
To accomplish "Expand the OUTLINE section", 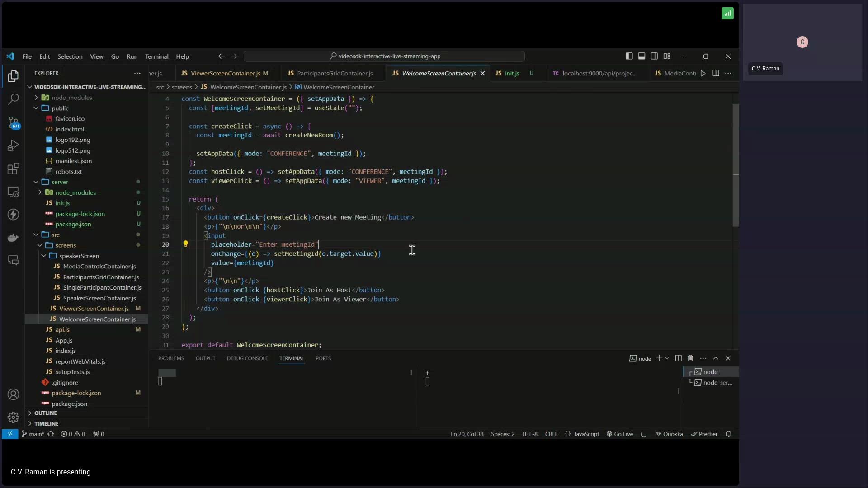I will point(45,413).
